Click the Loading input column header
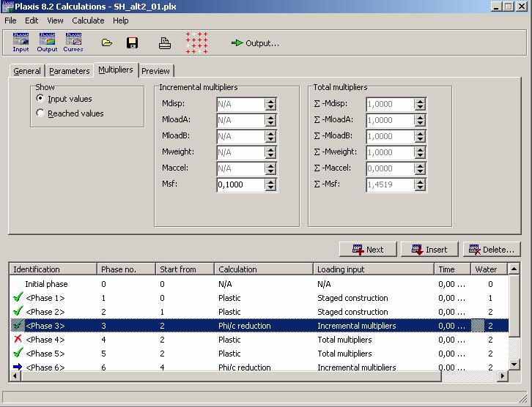Viewport: 532px width, 407px height. coord(374,269)
